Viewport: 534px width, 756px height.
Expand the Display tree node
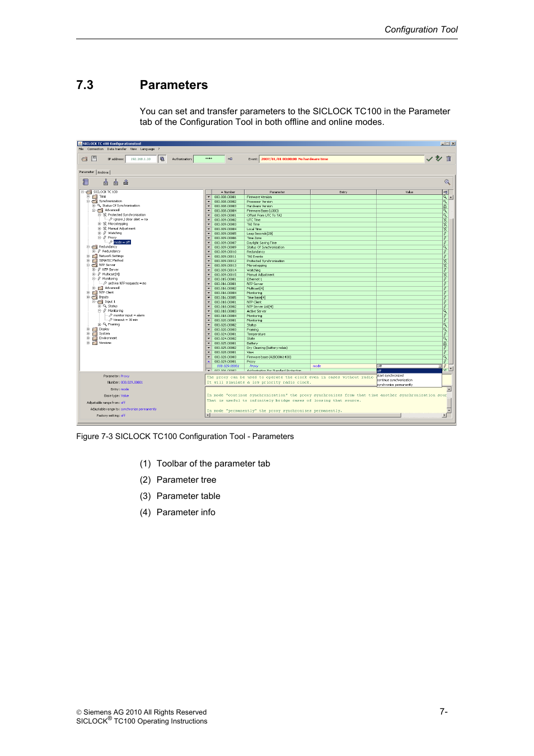(88, 329)
